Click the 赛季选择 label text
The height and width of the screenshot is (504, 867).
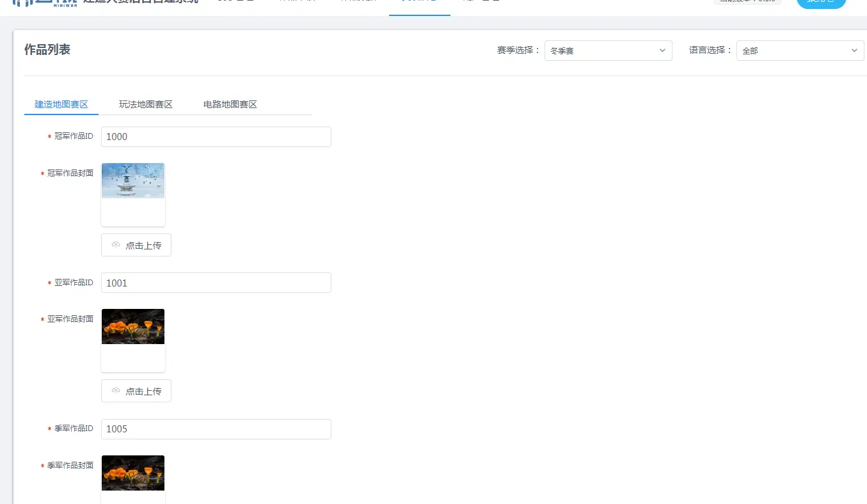(519, 50)
